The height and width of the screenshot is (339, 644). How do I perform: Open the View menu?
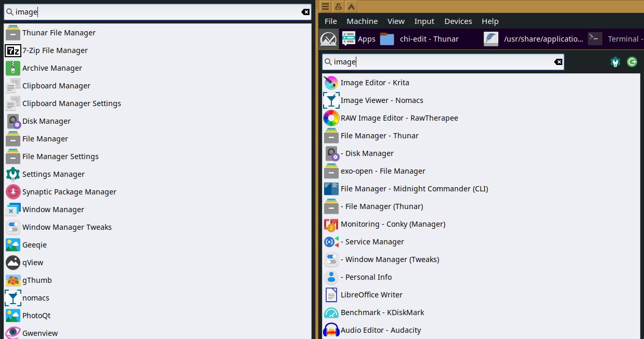[x=396, y=21]
